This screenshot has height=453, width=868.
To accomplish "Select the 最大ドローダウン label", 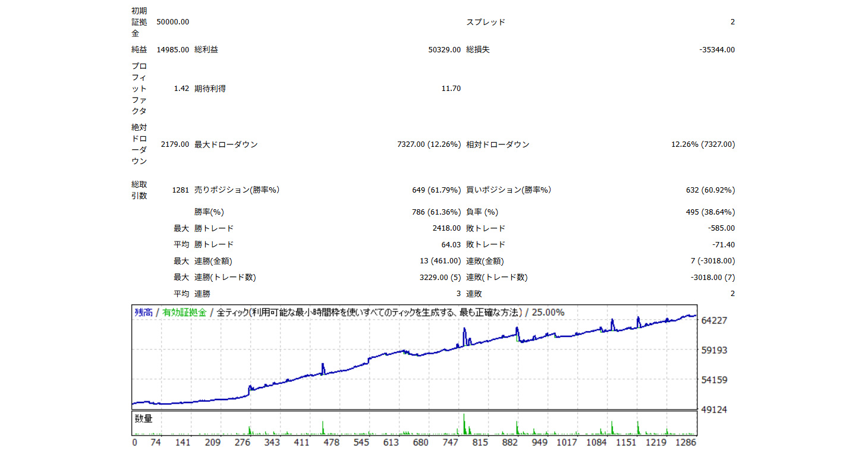I will (226, 144).
